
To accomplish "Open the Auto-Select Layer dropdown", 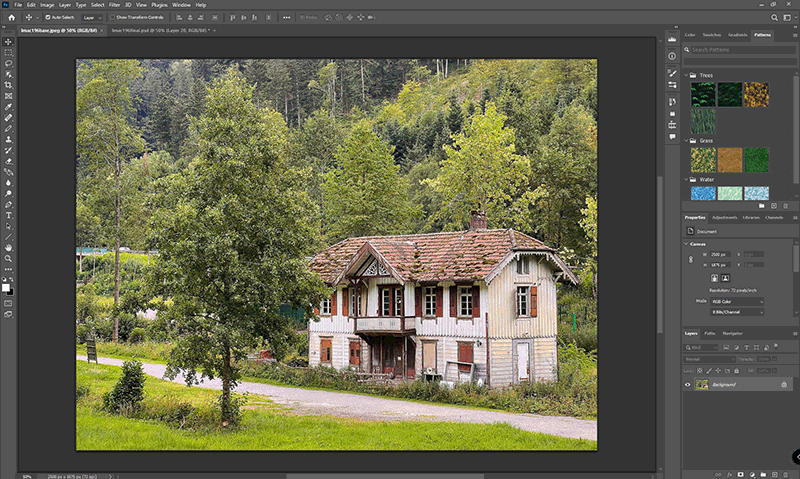I will tap(92, 17).
